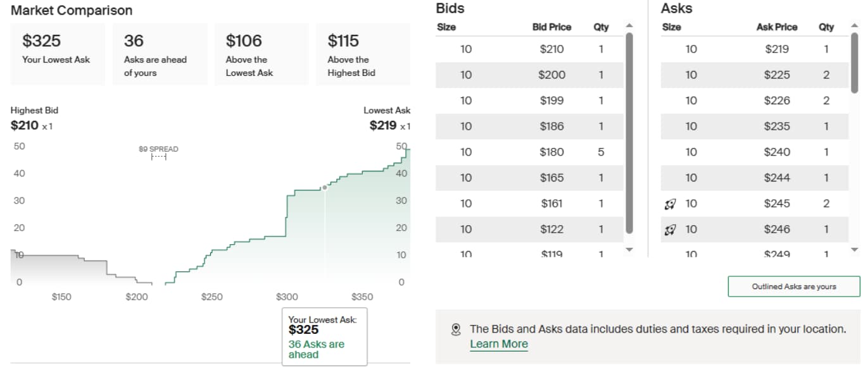Click the Your Lowest Ask $325 stat card

point(58,54)
